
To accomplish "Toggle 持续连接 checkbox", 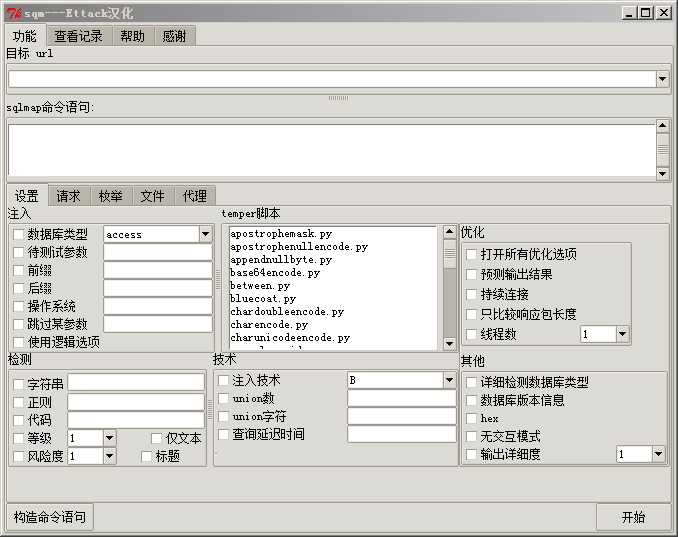I will coord(471,294).
